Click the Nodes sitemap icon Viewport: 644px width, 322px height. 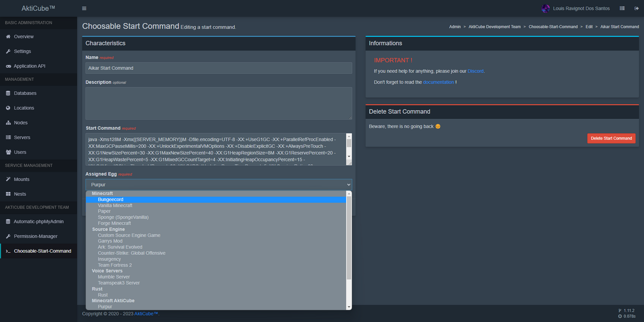pos(8,123)
